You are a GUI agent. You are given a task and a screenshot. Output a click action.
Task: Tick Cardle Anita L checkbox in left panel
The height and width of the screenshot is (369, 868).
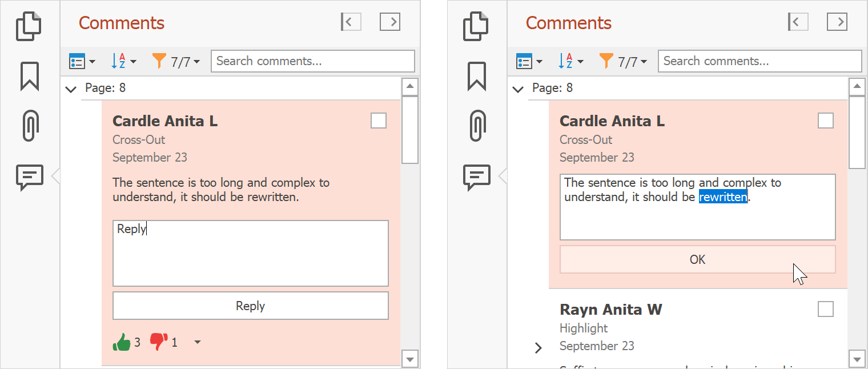coord(378,121)
